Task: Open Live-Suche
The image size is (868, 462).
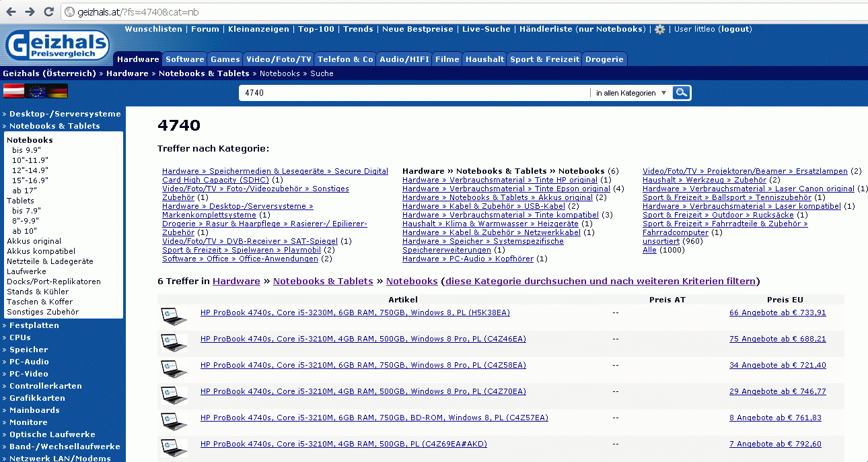Action: (486, 29)
